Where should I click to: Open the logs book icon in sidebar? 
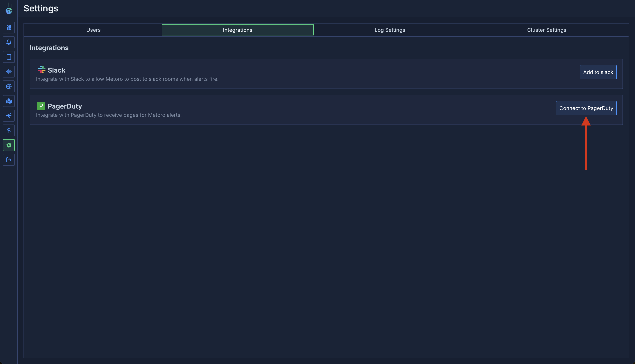coord(9,57)
